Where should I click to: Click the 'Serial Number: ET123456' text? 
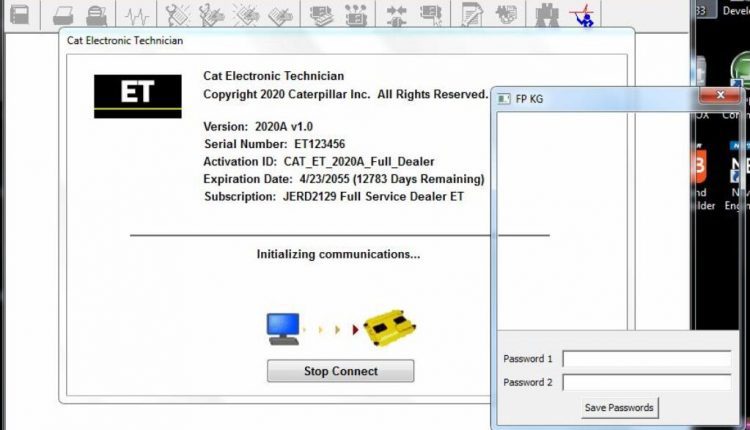coord(274,144)
